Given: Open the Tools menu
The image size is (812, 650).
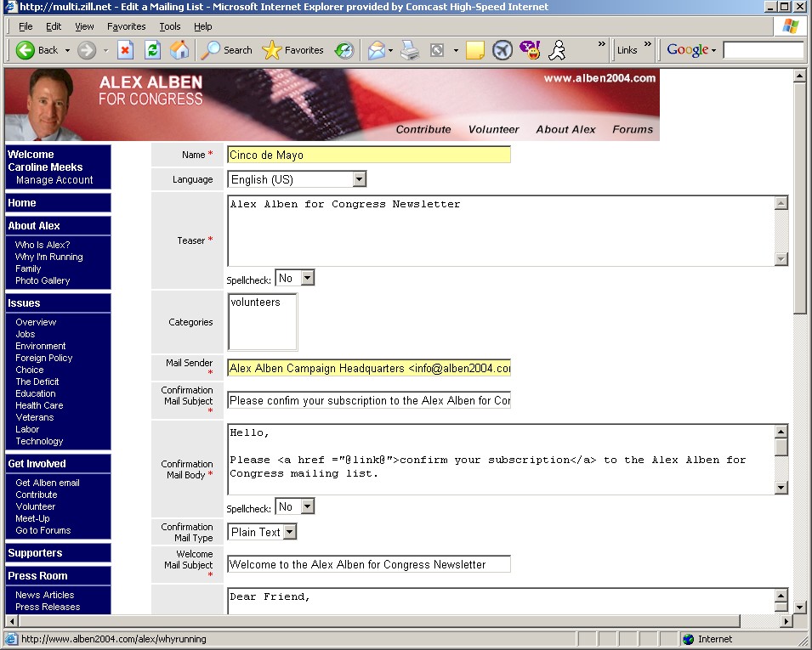Looking at the screenshot, I should click(170, 26).
